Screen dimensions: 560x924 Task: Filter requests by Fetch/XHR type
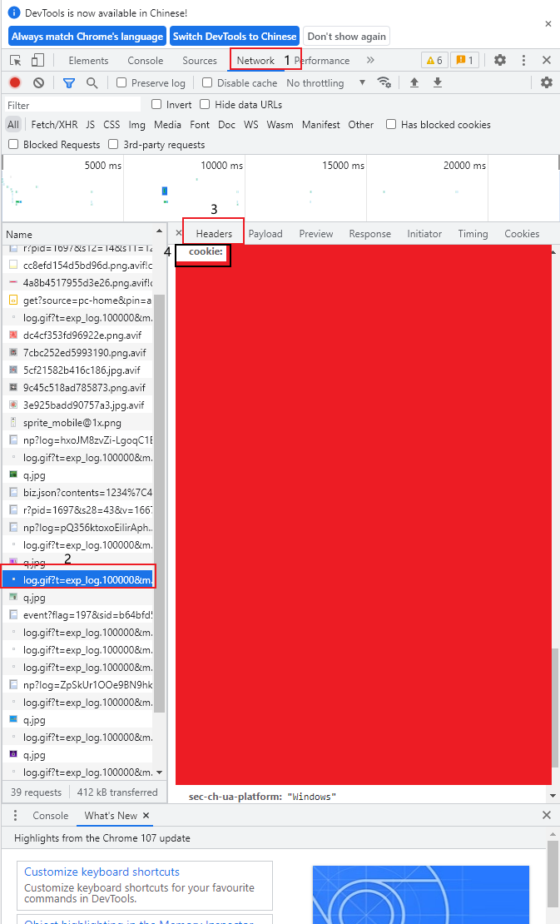click(x=54, y=125)
